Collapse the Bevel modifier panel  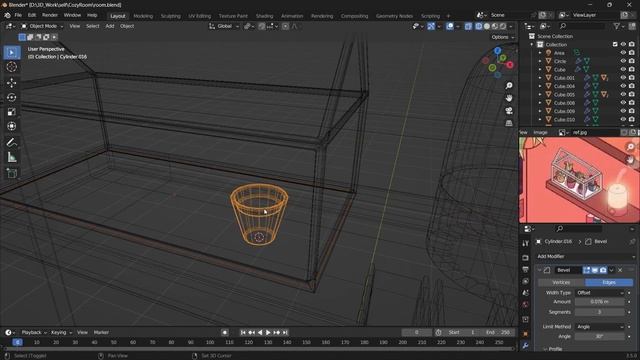point(540,270)
